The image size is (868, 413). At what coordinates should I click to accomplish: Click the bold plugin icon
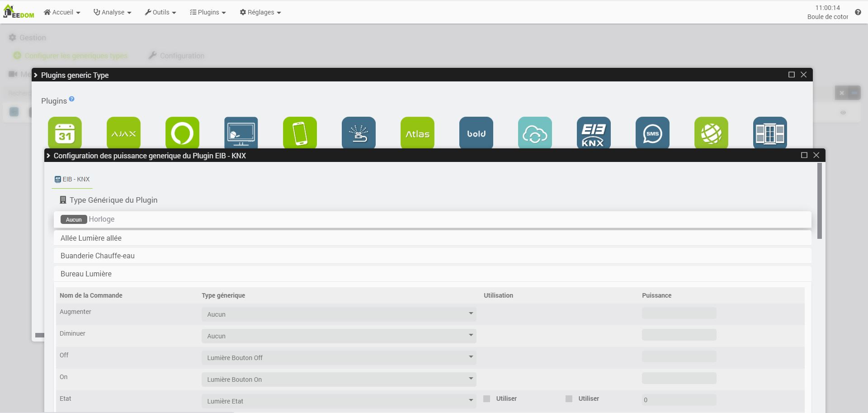[x=476, y=133]
